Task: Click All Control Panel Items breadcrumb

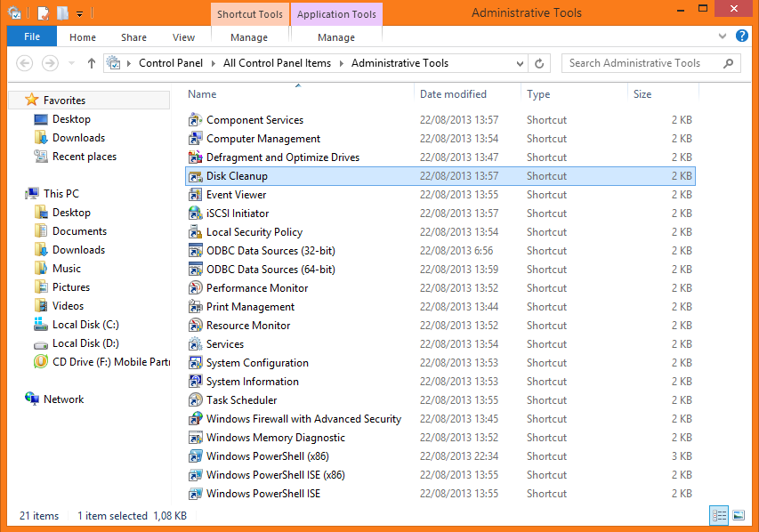Action: tap(277, 63)
